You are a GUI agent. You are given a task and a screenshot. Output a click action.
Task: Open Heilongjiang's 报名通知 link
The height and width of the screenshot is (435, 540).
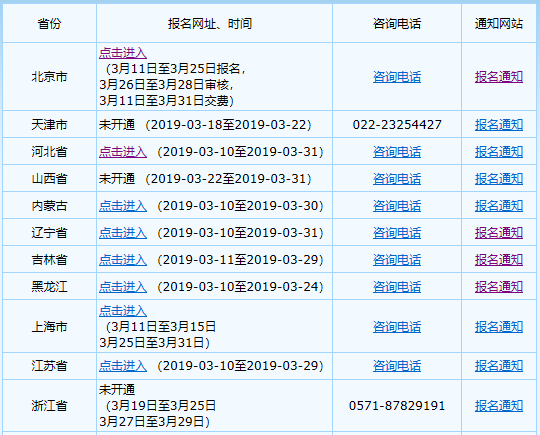pos(499,287)
